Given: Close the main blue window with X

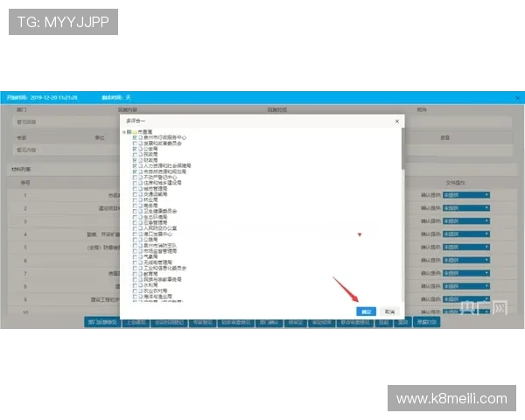Looking at the screenshot, I should 516,96.
